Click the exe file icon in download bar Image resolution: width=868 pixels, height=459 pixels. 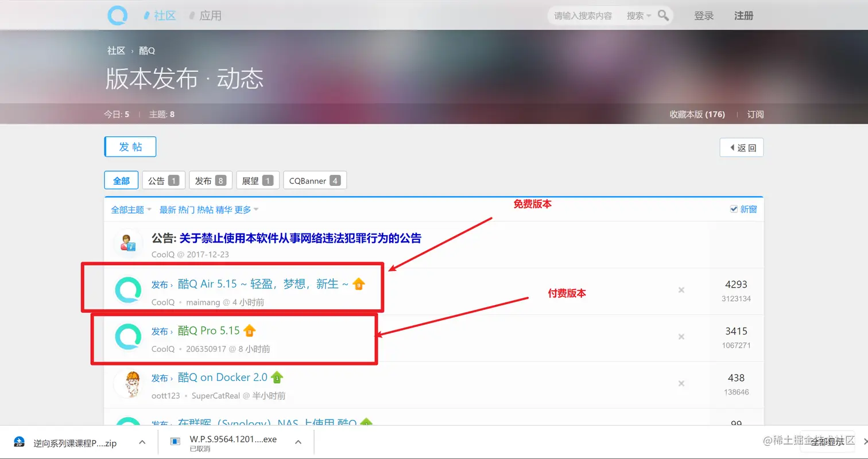click(x=175, y=441)
